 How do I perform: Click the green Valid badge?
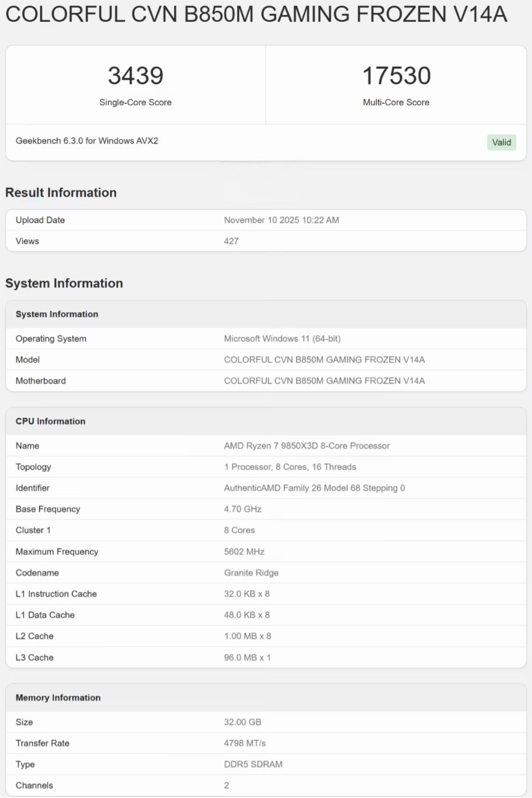point(501,142)
